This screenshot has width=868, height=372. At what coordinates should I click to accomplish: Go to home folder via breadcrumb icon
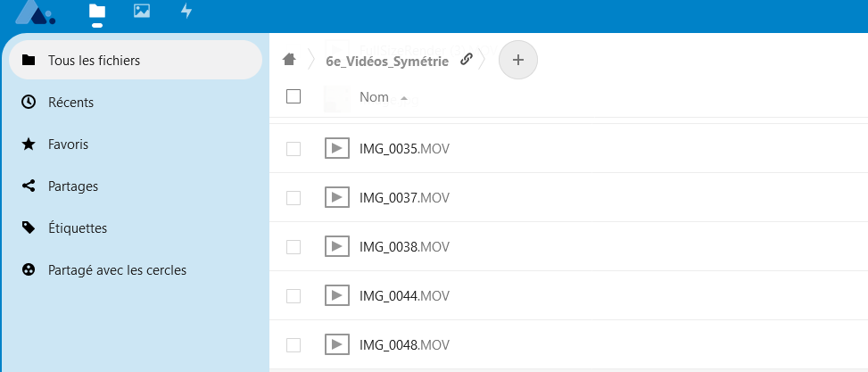288,60
